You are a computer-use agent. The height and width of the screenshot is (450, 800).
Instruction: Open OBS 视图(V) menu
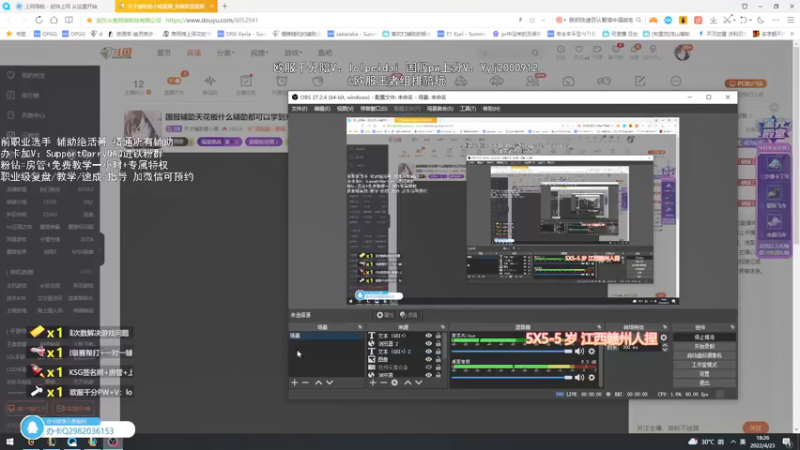pos(345,109)
